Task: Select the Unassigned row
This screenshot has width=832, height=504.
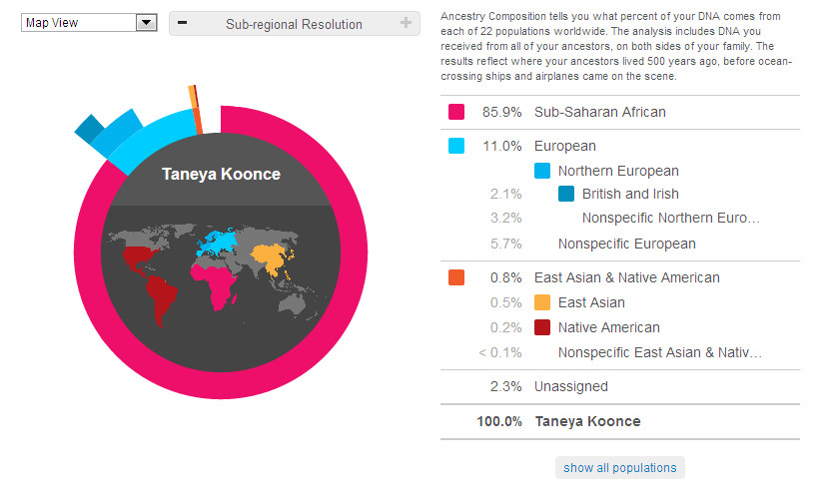Action: pyautogui.click(x=570, y=386)
